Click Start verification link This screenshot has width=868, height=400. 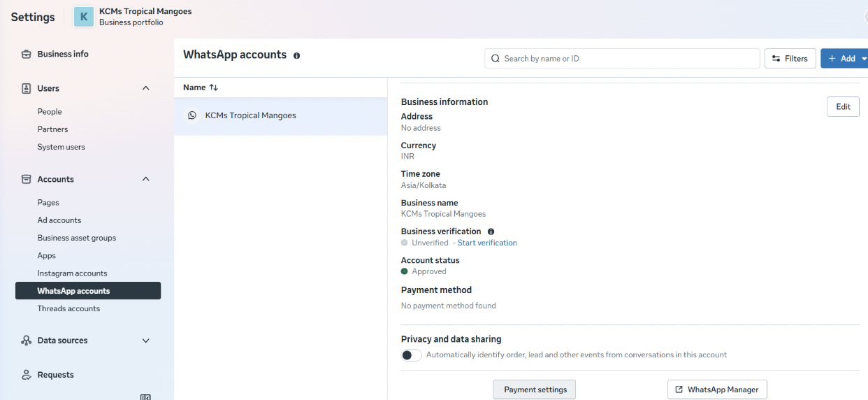pyautogui.click(x=487, y=243)
